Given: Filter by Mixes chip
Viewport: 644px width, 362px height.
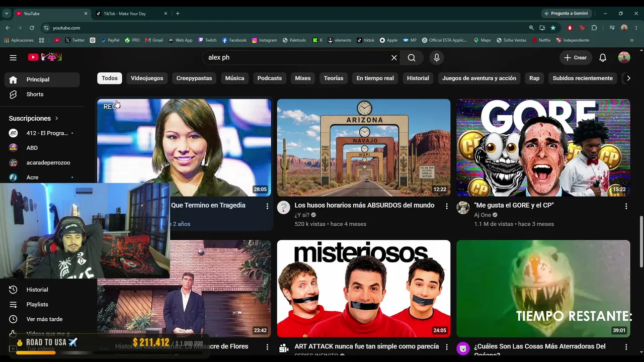Looking at the screenshot, I should click(x=303, y=78).
